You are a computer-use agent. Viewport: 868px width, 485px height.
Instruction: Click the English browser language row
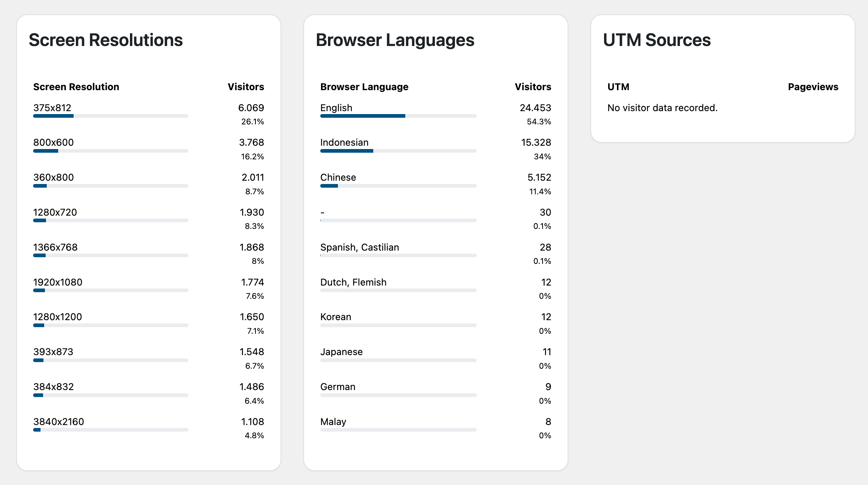point(336,108)
